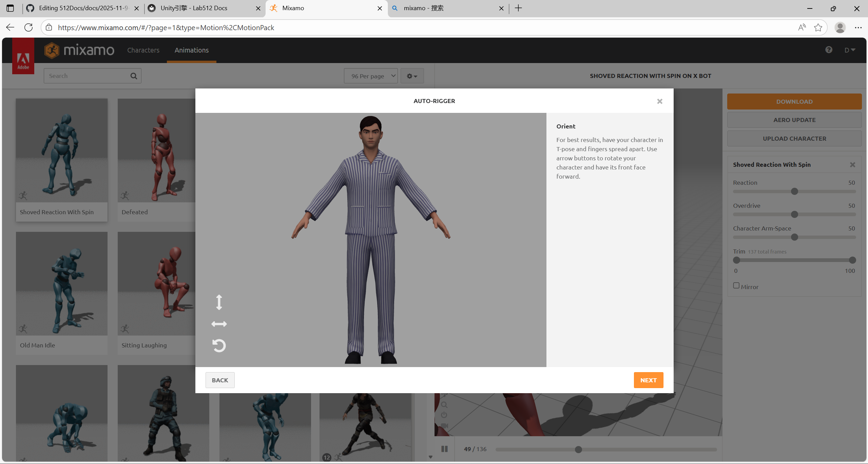Image resolution: width=868 pixels, height=464 pixels.
Task: Click the search magnifier icon
Action: tap(134, 76)
